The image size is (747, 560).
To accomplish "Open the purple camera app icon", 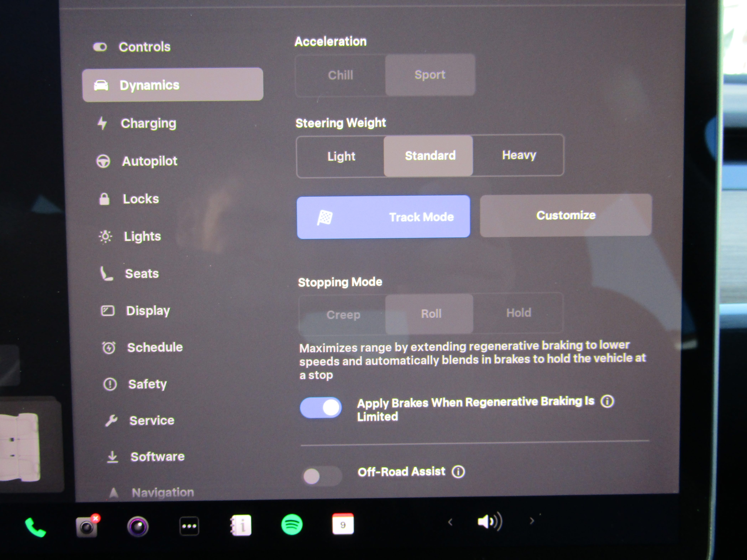I will pos(137,526).
